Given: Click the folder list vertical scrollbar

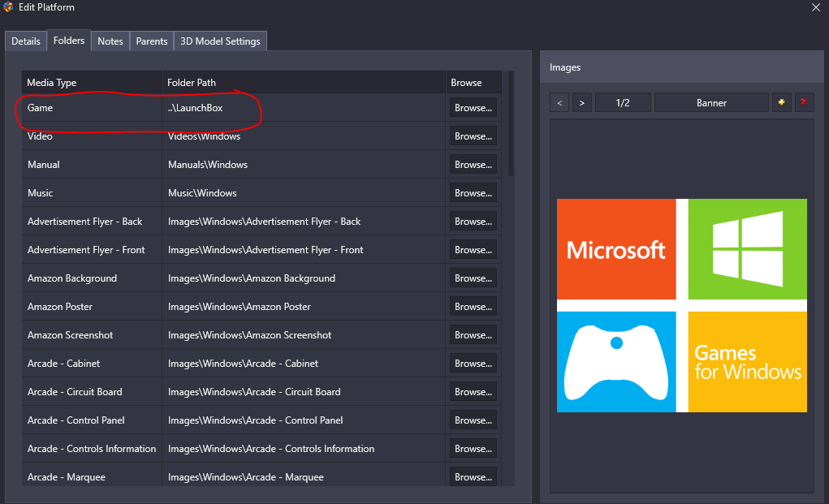Looking at the screenshot, I should click(x=511, y=123).
